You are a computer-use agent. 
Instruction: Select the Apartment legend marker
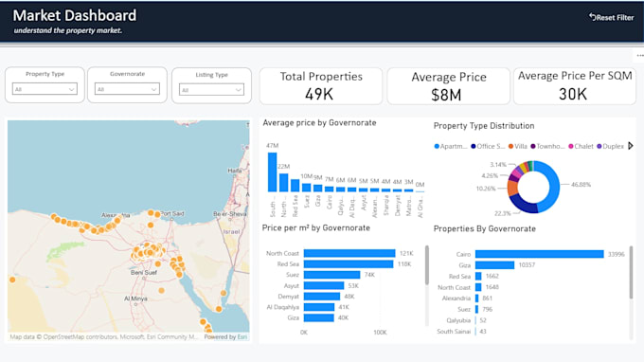tap(437, 146)
